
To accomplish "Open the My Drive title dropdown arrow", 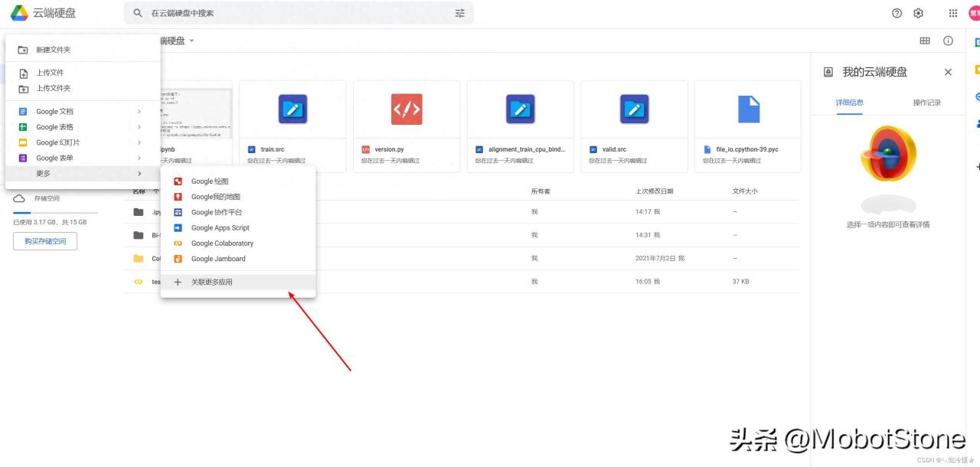I will (x=191, y=41).
